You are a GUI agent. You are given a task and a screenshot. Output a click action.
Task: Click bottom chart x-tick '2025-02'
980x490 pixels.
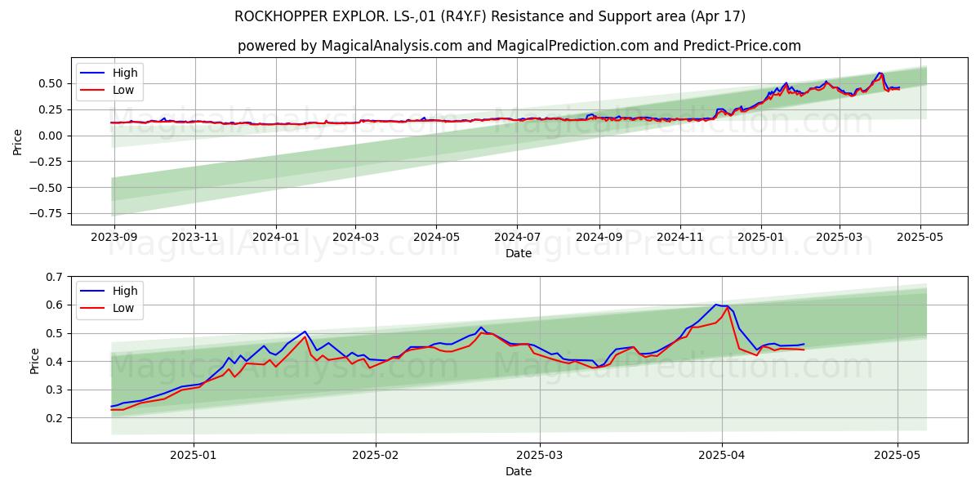377,455
